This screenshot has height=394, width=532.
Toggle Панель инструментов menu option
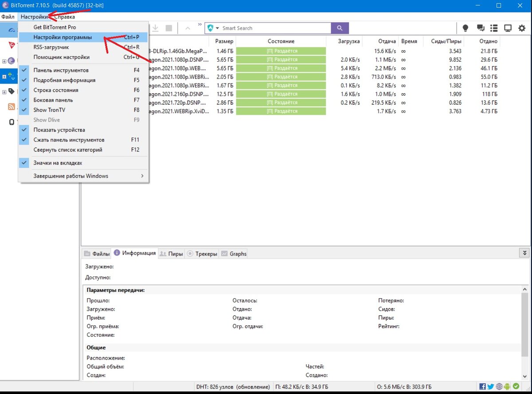[x=83, y=70]
